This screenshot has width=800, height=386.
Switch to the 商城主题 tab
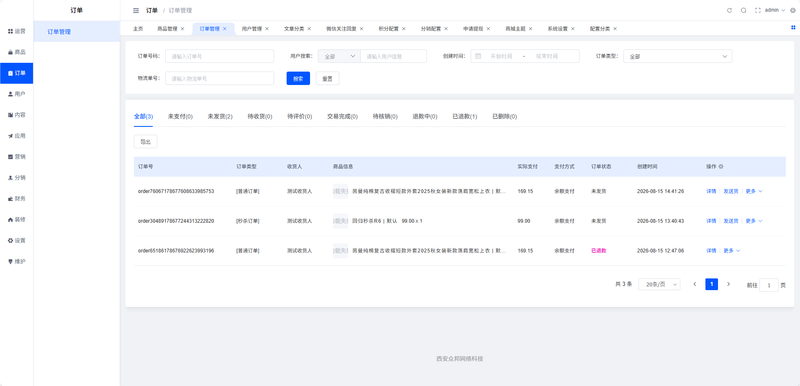click(515, 29)
